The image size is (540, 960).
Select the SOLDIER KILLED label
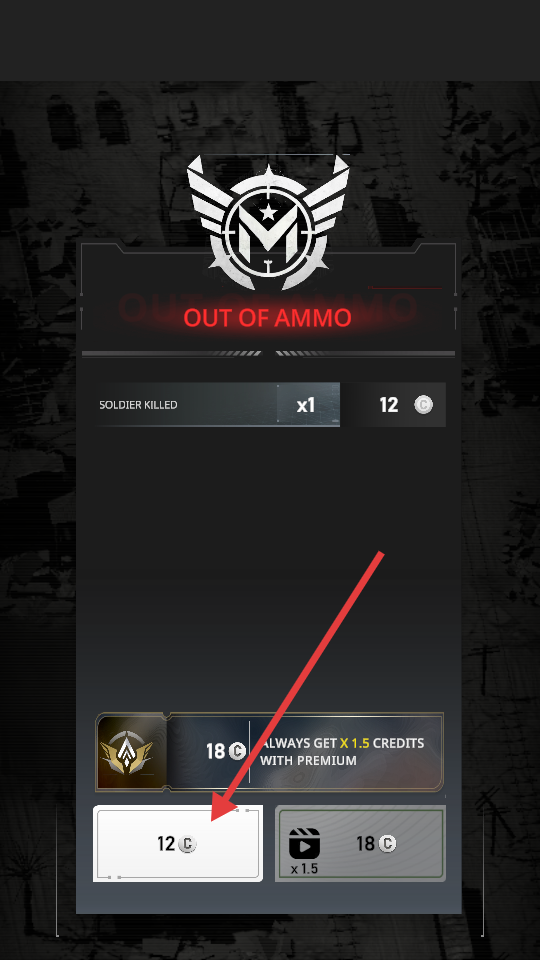(138, 405)
